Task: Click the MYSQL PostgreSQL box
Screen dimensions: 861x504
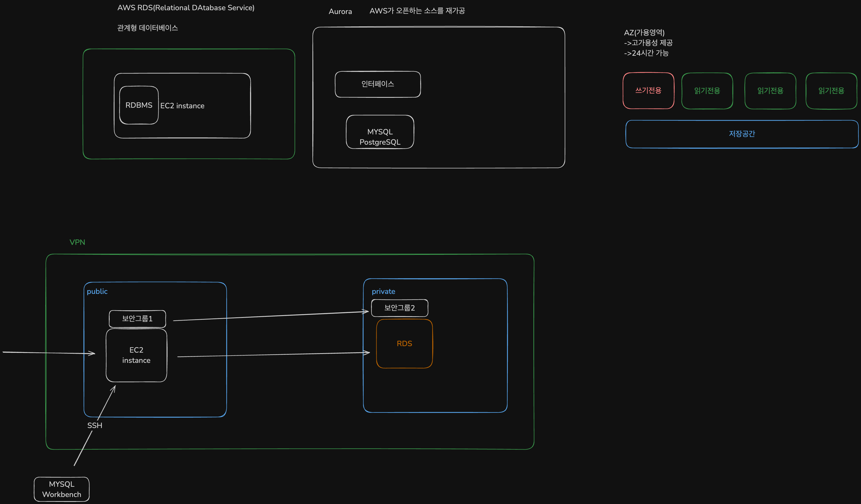Action: [380, 133]
